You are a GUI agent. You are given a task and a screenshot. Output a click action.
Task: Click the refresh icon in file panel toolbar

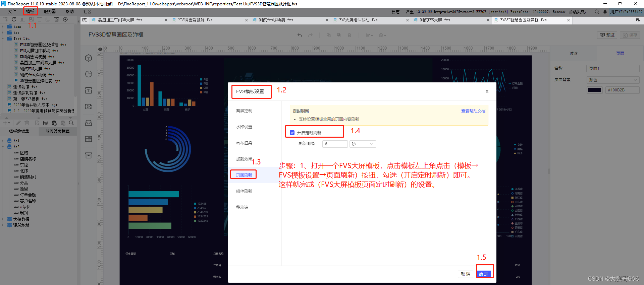point(14,19)
